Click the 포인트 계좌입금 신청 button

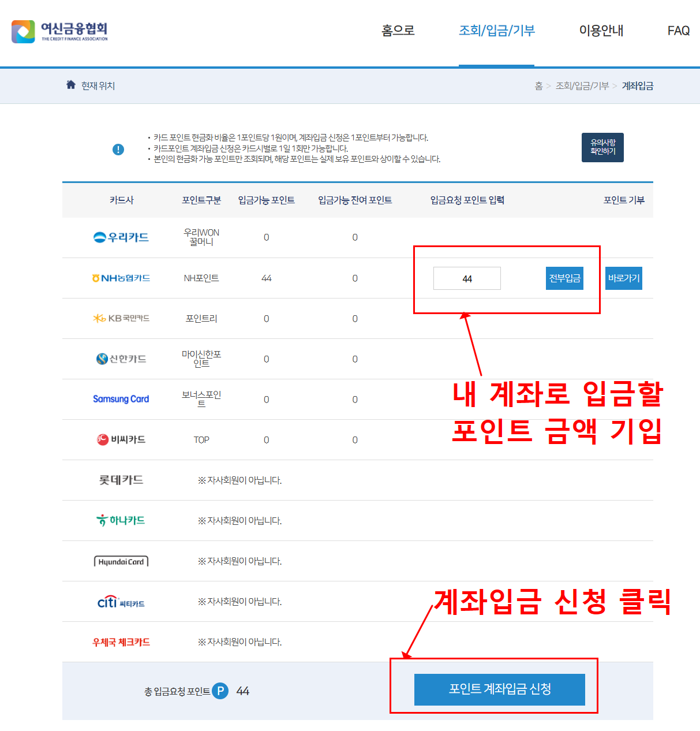(x=500, y=689)
